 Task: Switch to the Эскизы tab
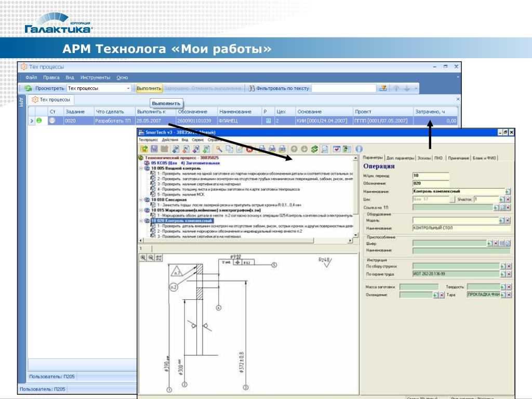coord(424,158)
